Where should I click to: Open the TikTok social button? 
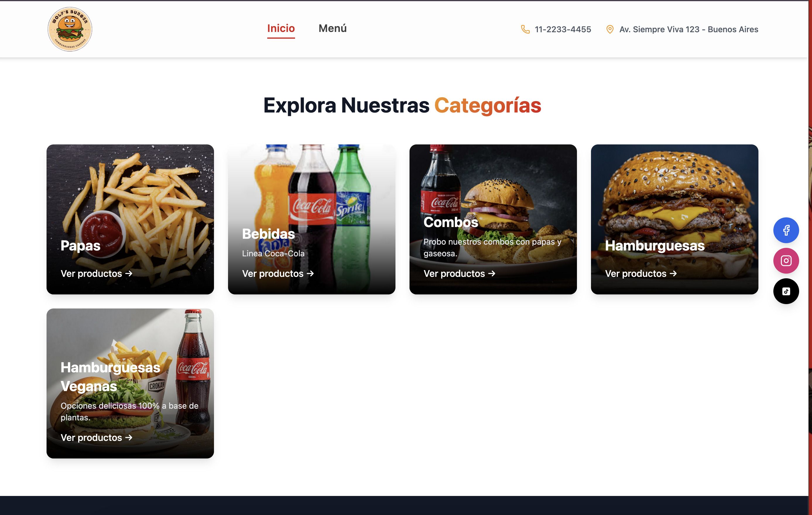coord(786,291)
